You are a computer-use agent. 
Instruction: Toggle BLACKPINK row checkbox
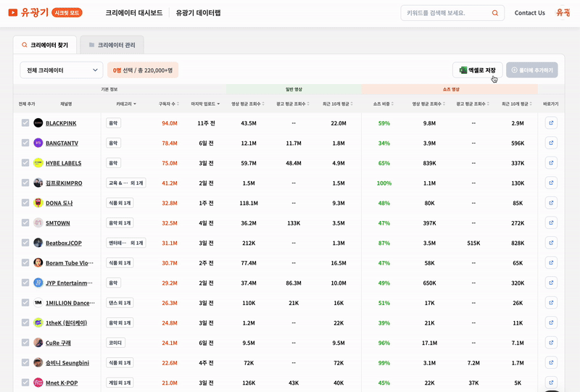click(x=25, y=122)
